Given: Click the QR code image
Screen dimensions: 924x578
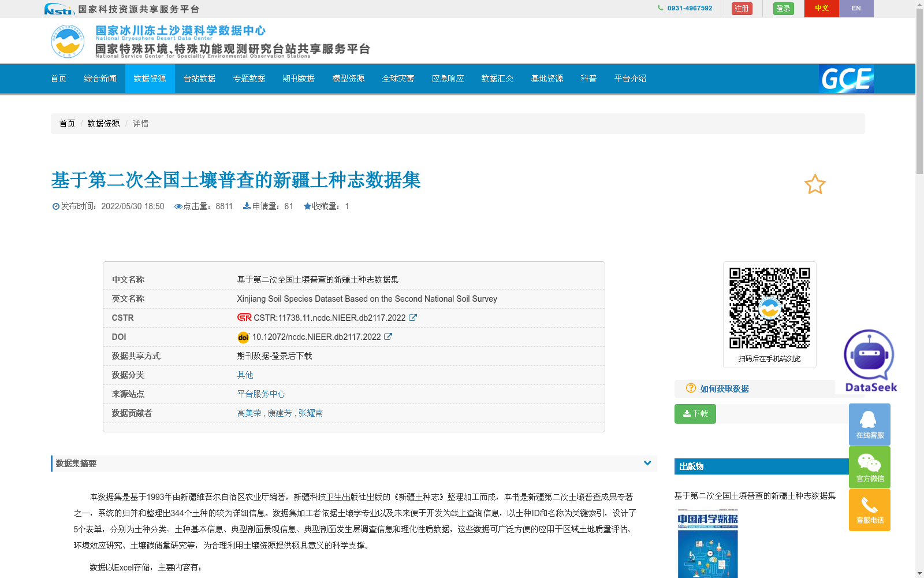Looking at the screenshot, I should tap(770, 308).
